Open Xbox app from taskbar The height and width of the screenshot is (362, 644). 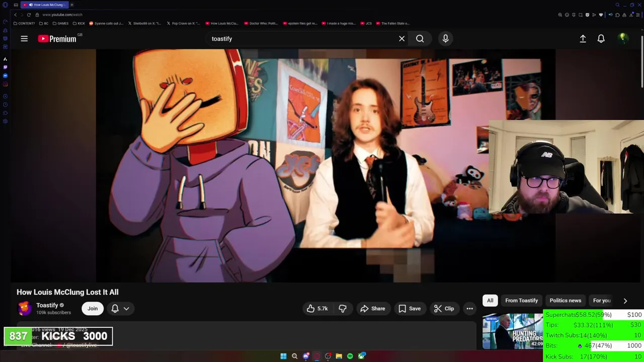361,356
